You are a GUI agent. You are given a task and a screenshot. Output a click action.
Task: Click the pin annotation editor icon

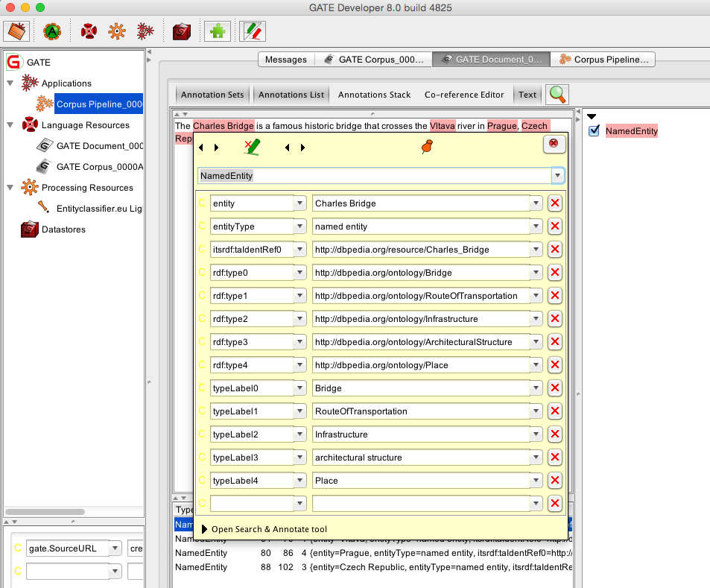[427, 146]
